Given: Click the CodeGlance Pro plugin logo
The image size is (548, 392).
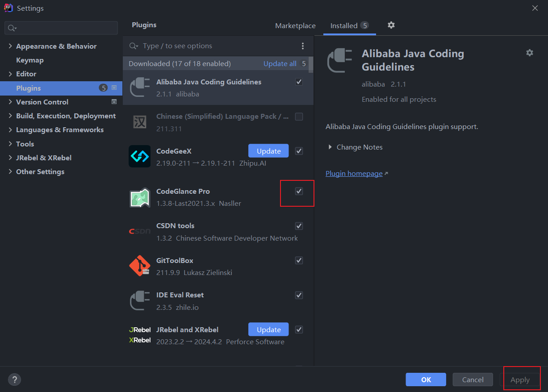Looking at the screenshot, I should pos(140,197).
